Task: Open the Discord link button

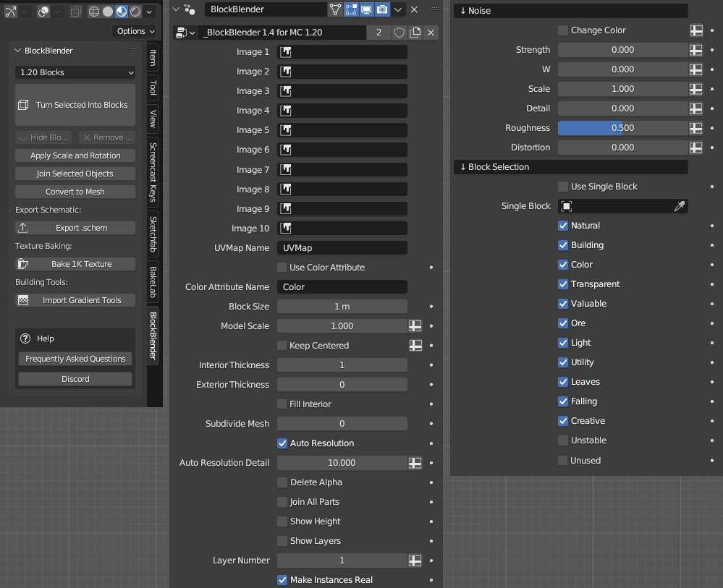Action: pyautogui.click(x=75, y=378)
